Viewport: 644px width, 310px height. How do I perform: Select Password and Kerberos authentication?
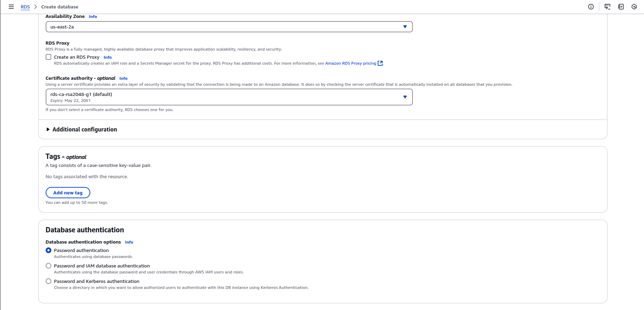(48, 281)
